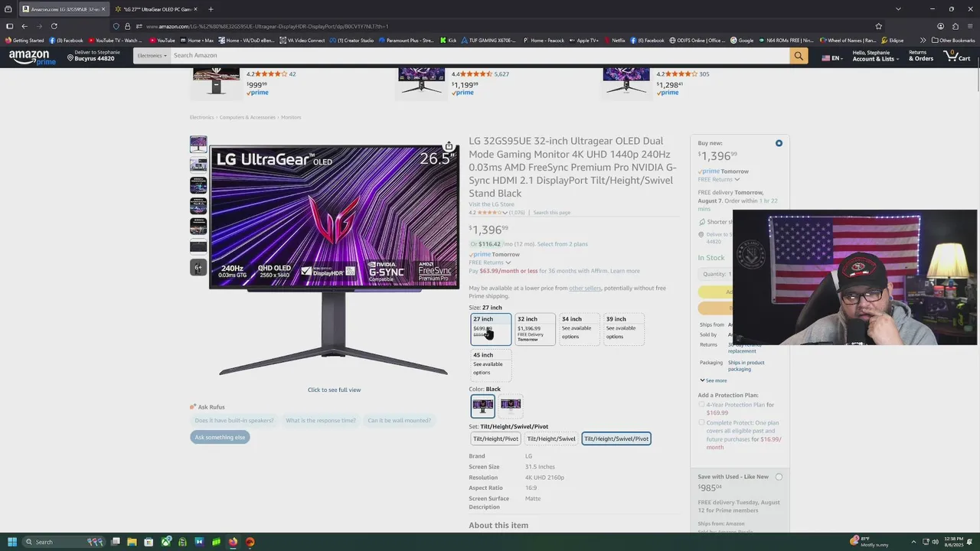Image resolution: width=980 pixels, height=551 pixels.
Task: Select the first Black color swatch
Action: (x=483, y=405)
